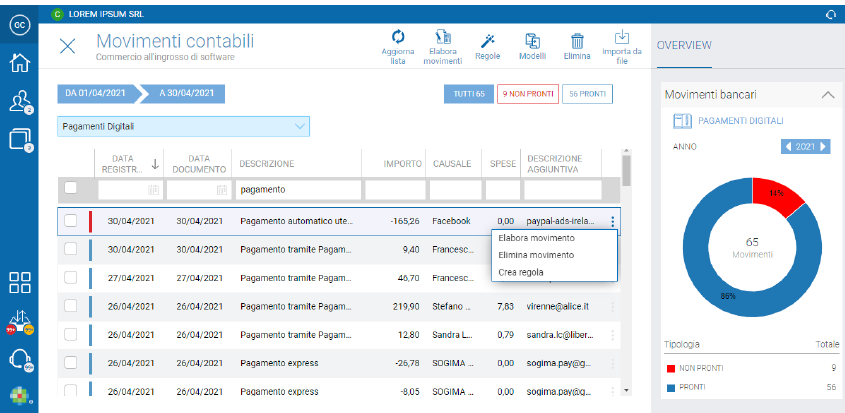Open calendar picker in Data Registrazione filter
Viewport: 845px width, 413px height.
tap(154, 190)
